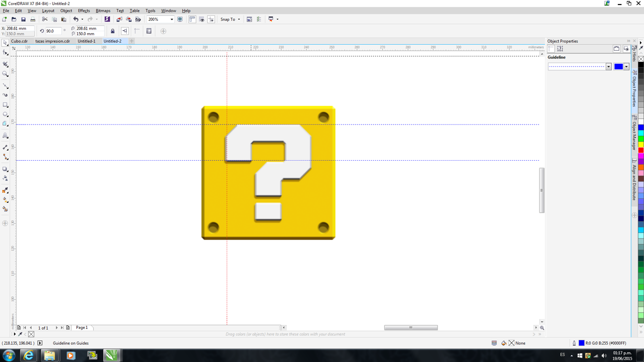Toggle Show Grid button
644x362 pixels.
click(202, 19)
